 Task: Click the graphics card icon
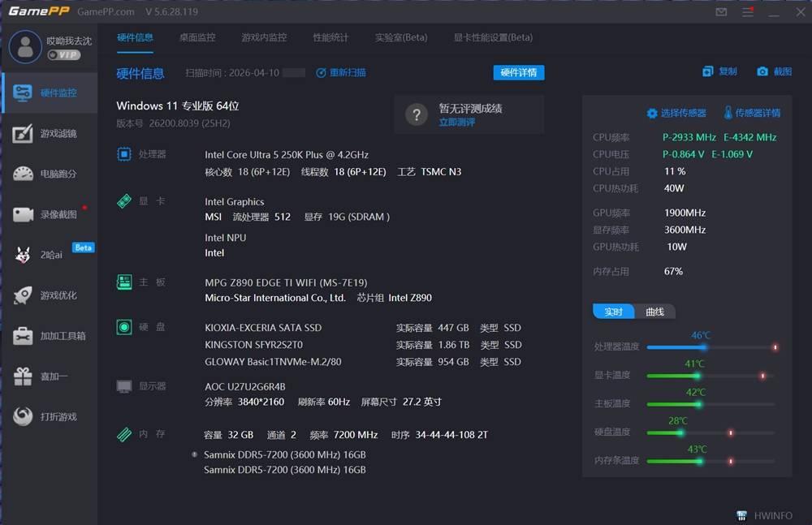[x=124, y=201]
